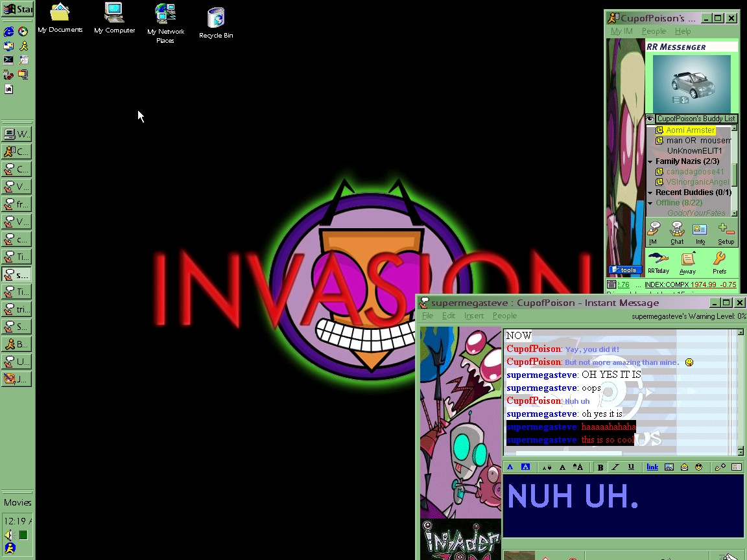Collapse the Family Nazis group
The width and height of the screenshot is (747, 560).
click(x=650, y=162)
